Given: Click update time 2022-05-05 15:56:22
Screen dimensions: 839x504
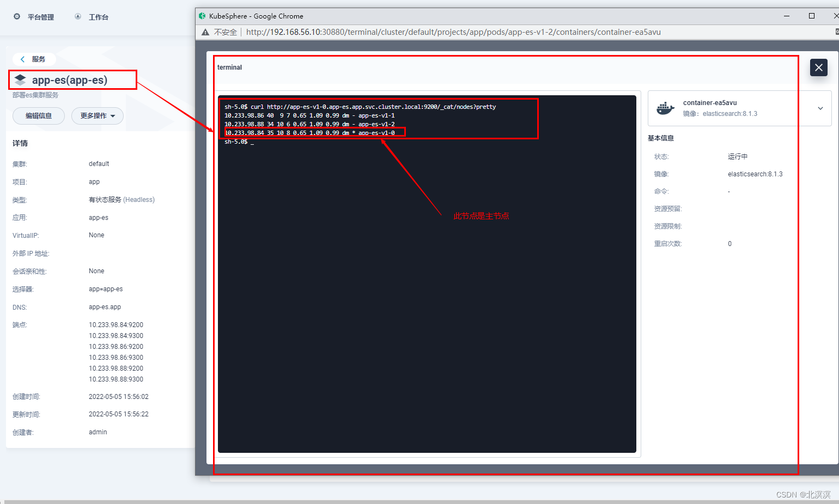Looking at the screenshot, I should click(x=119, y=414).
